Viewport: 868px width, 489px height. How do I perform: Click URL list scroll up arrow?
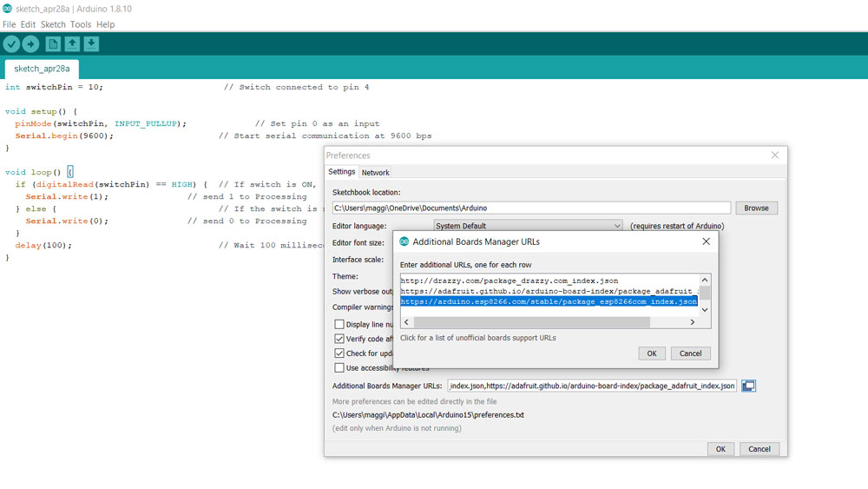tap(705, 281)
